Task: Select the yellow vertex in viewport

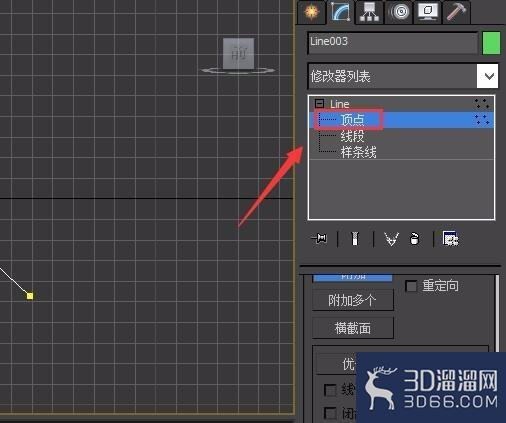Action: (x=30, y=296)
